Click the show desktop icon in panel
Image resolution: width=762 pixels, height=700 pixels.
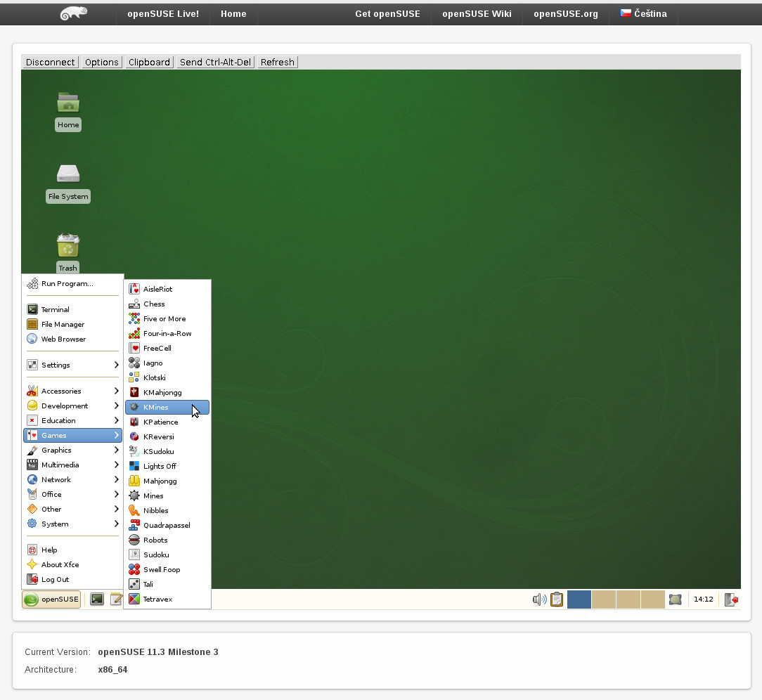point(676,599)
